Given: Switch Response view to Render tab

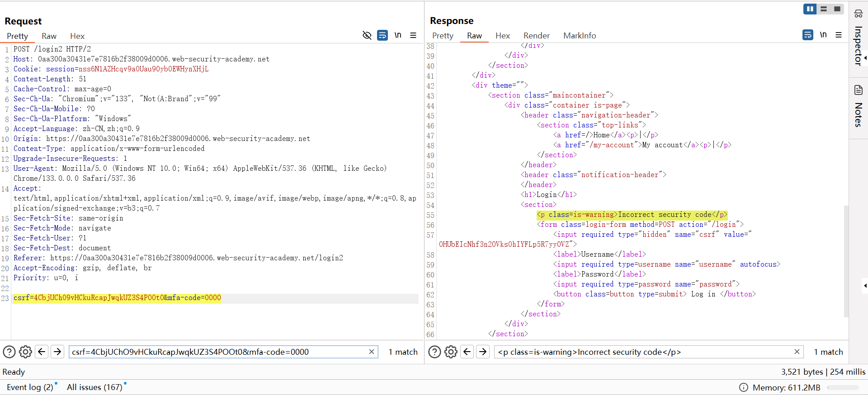Looking at the screenshot, I should tap(536, 36).
